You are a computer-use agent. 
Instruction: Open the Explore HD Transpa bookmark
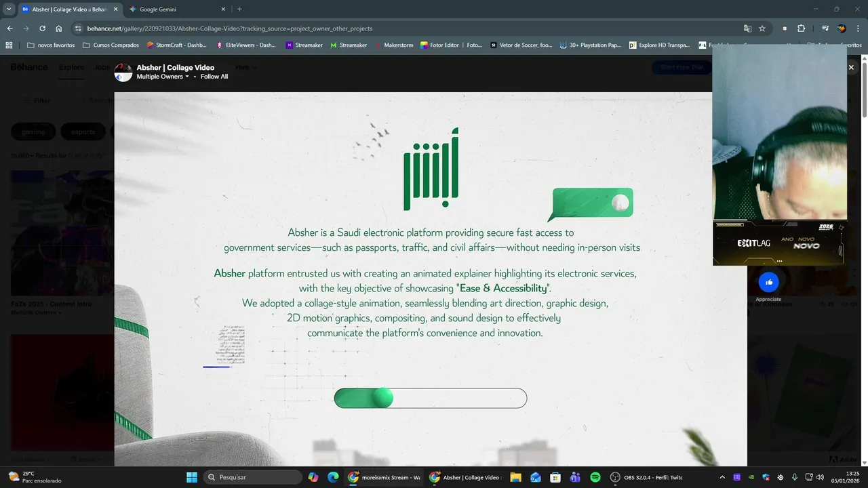click(660, 45)
